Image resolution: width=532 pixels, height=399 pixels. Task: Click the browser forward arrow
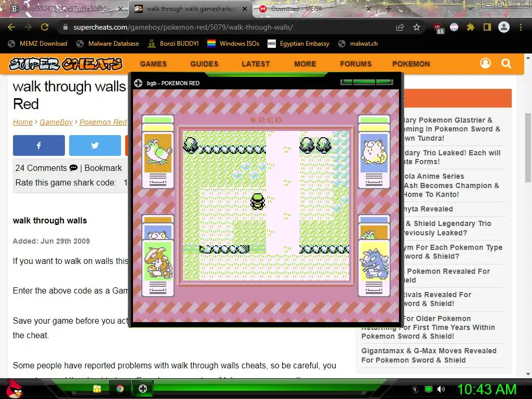pos(28,27)
